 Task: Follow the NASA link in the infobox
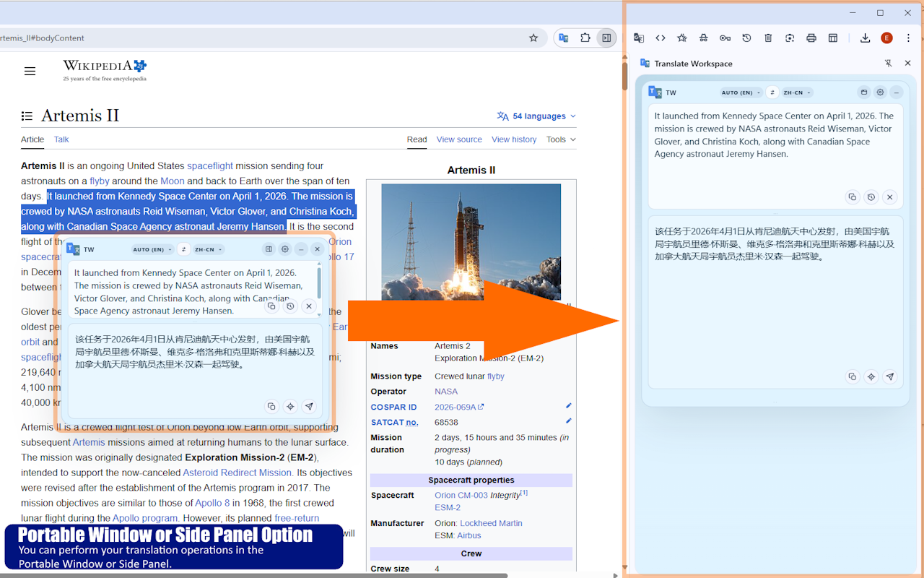pyautogui.click(x=445, y=392)
